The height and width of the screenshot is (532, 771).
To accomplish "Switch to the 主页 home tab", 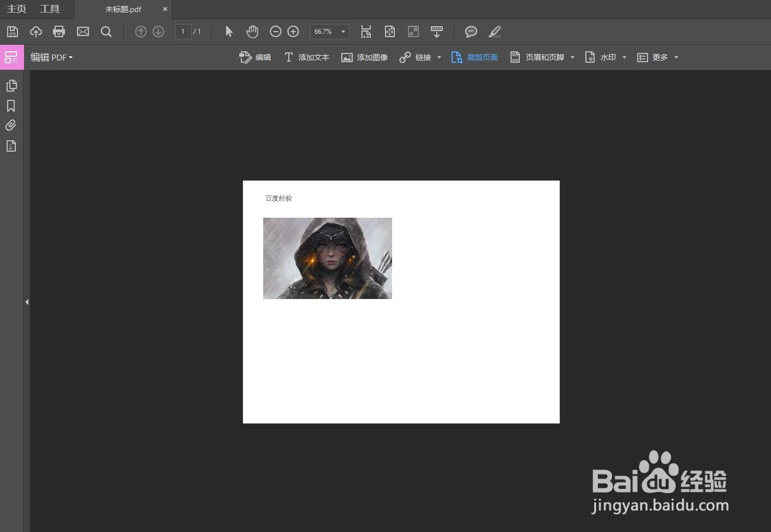I will (16, 9).
